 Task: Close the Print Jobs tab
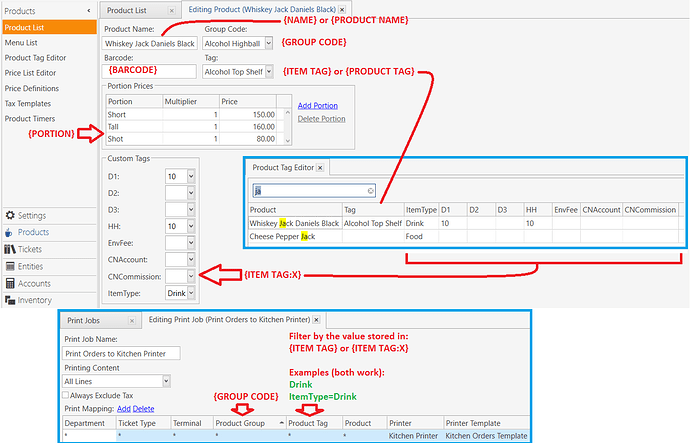click(x=132, y=321)
